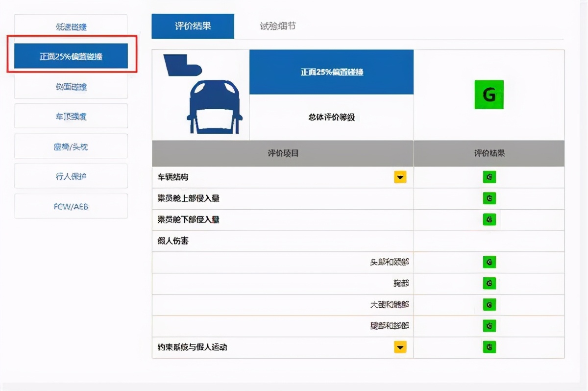Screen dimensions: 588x391
Task: Click the G rating for 约束系统与假人运动
Action: point(489,347)
